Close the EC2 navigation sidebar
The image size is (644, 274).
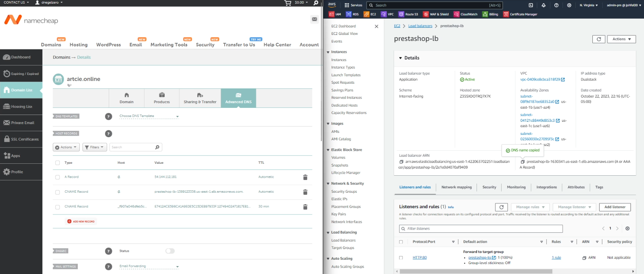coord(377,27)
